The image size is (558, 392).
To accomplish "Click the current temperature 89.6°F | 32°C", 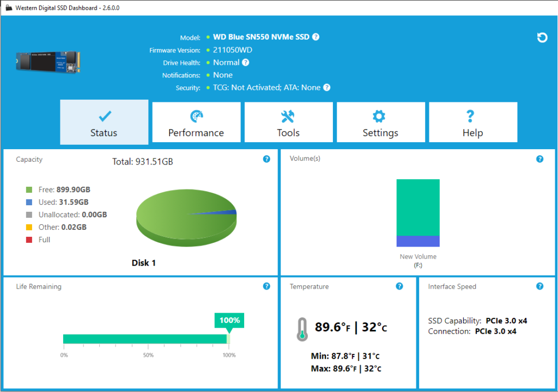I will (351, 327).
